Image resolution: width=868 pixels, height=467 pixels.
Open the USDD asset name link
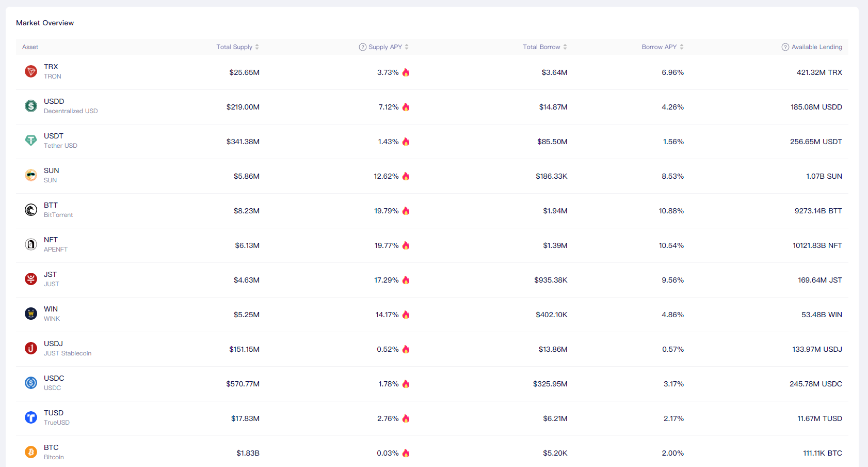[x=54, y=101]
